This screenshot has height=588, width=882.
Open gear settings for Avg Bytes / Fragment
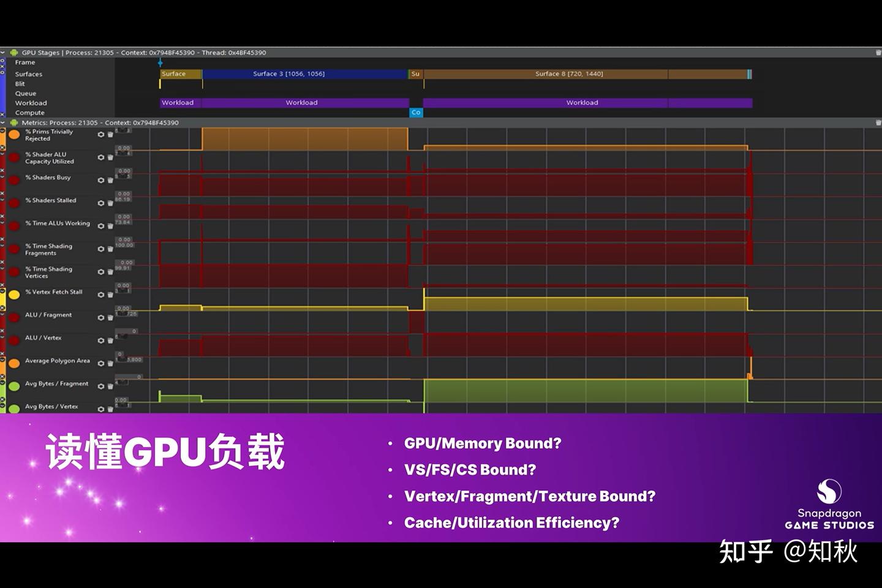[101, 386]
